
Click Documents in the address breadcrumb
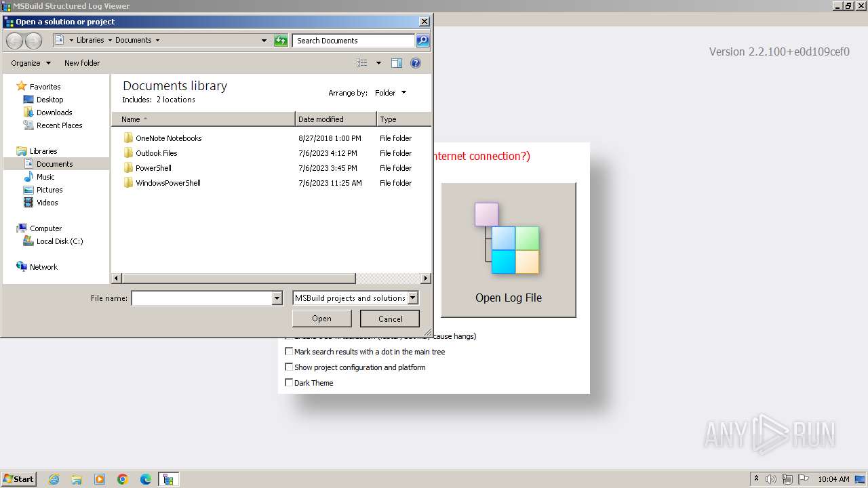pos(133,41)
